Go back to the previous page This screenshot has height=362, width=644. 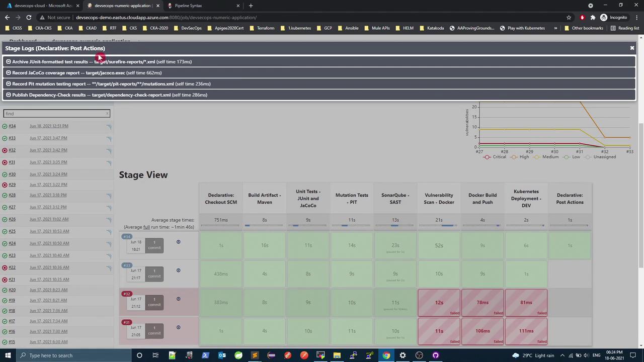7,17
